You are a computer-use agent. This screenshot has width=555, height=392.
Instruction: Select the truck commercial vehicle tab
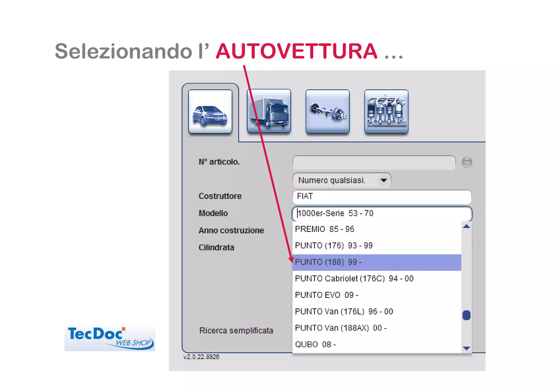[269, 111]
